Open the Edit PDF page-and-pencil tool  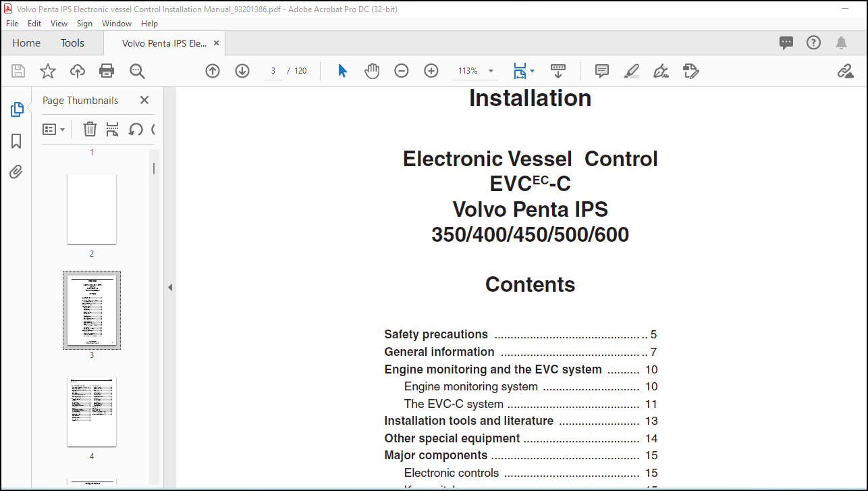[690, 71]
